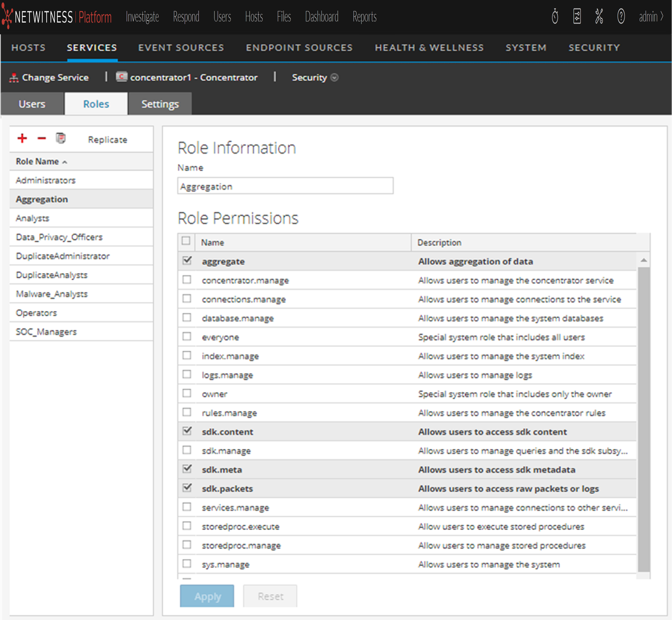Switch to the Users tab
Screen dimensions: 672x620
tap(32, 104)
